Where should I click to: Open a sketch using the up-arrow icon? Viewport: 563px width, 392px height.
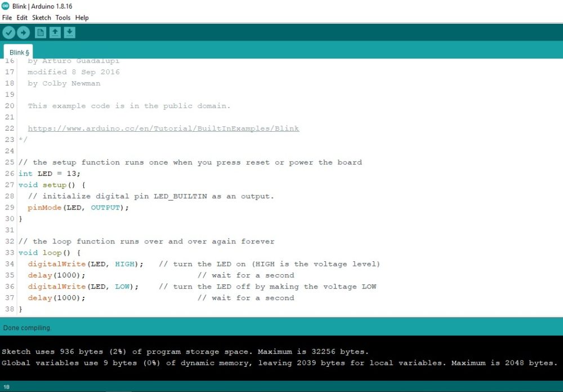pyautogui.click(x=55, y=33)
